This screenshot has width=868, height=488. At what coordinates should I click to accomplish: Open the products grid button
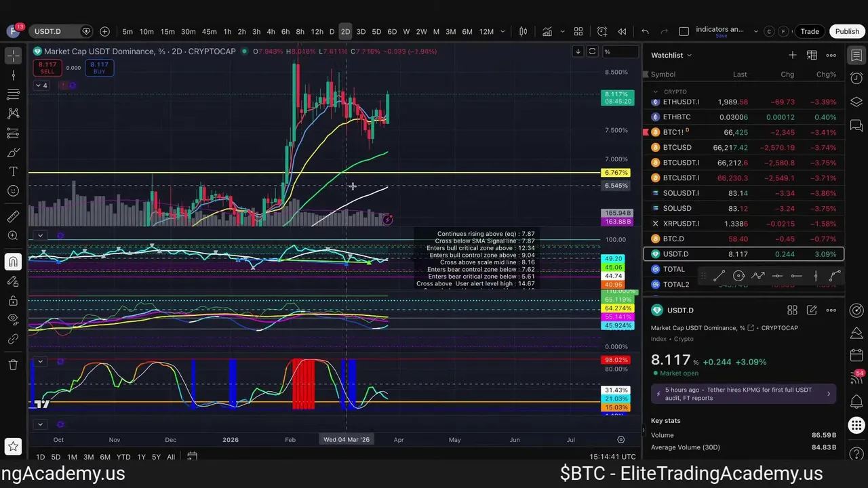[856, 426]
